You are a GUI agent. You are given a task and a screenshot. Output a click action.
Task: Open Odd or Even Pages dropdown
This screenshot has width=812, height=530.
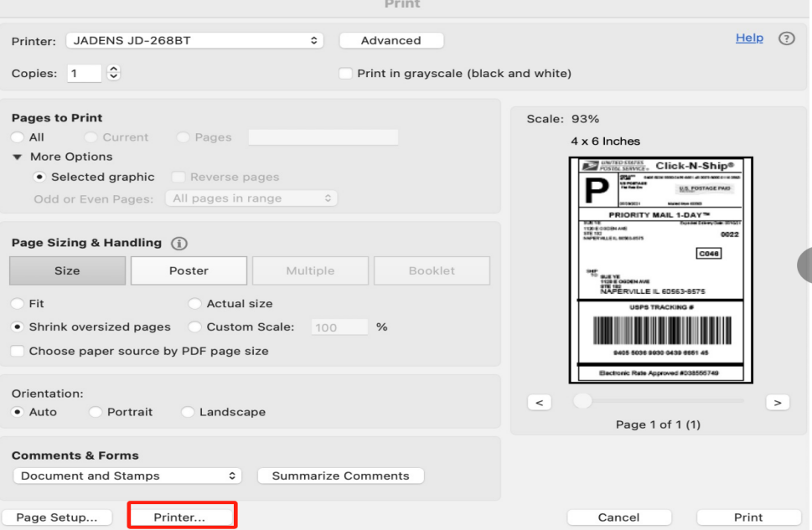click(251, 198)
